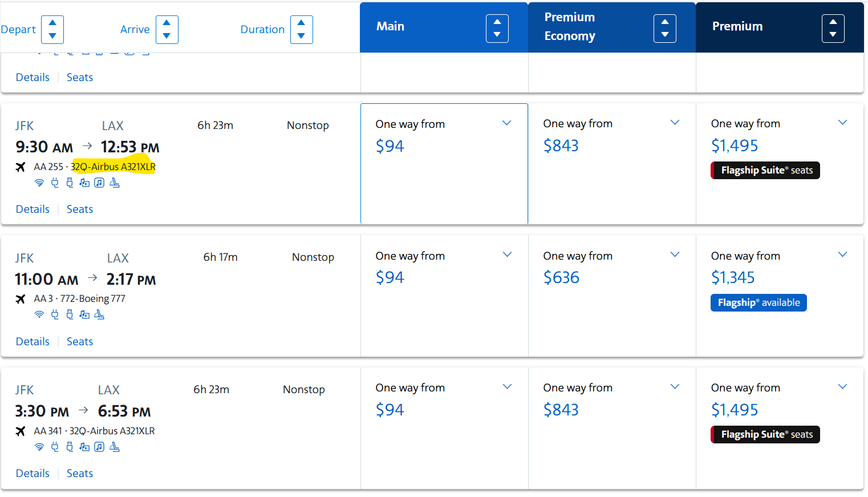This screenshot has width=868, height=497.
Task: Click the entertainment icon on flight AA 341
Action: pos(84,447)
